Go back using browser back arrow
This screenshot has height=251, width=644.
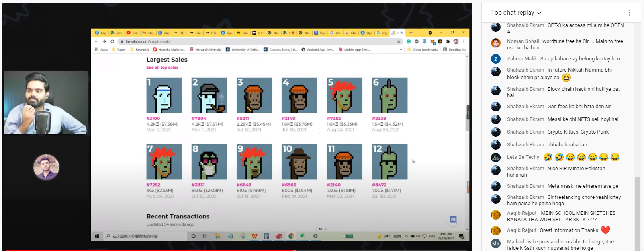[x=96, y=41]
